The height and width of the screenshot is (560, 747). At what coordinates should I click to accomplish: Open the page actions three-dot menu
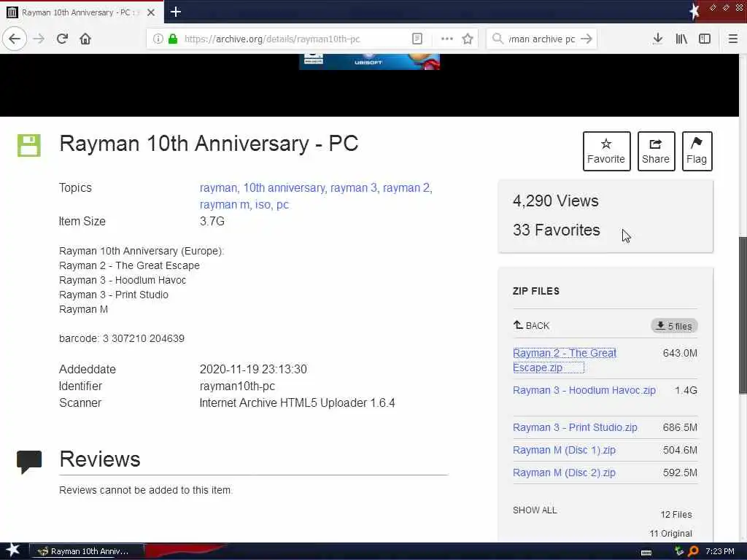447,39
